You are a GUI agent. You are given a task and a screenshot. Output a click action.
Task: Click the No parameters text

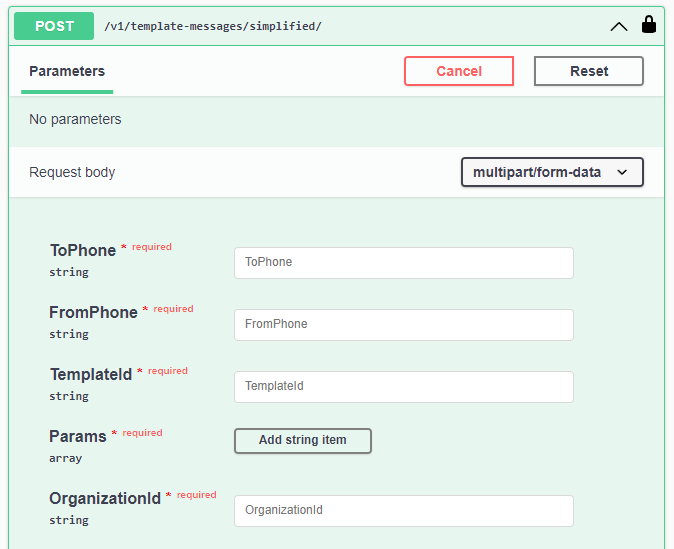[x=75, y=119]
